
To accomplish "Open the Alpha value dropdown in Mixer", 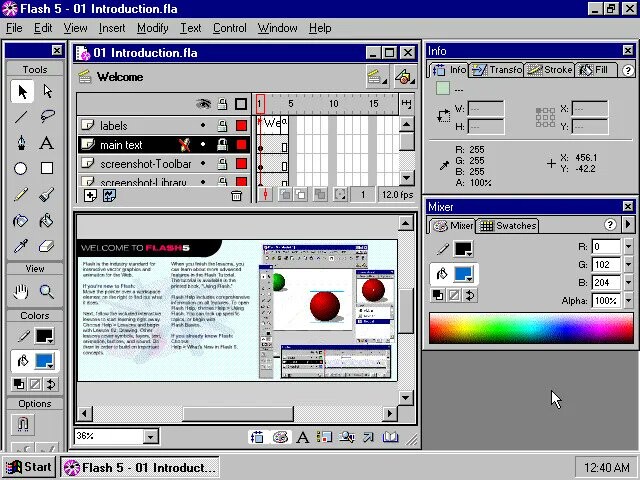I will coord(627,300).
